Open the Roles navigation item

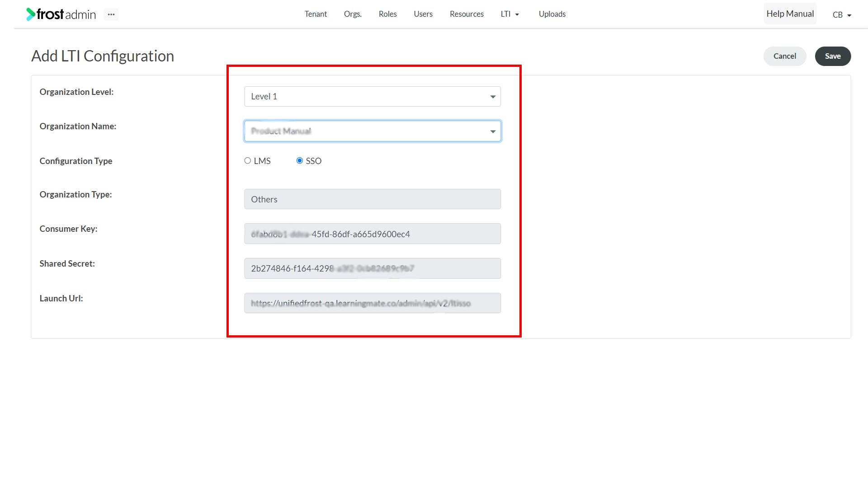pyautogui.click(x=387, y=14)
